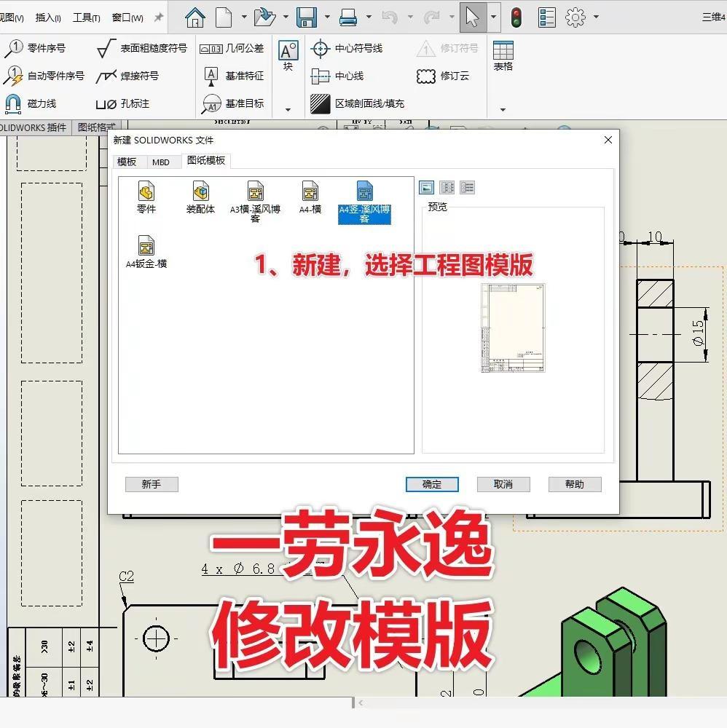This screenshot has height=728, width=727.
Task: Click the 帮助 button
Action: 575,484
